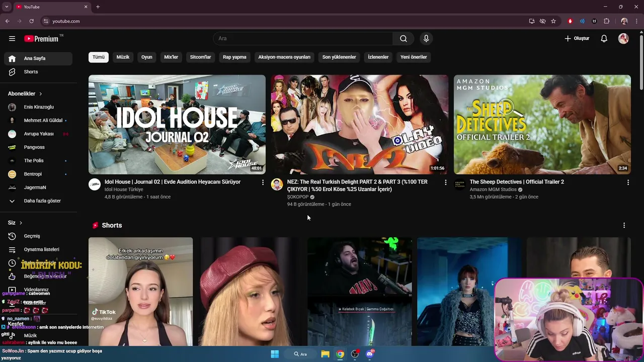
Task: Reload the page with browser refresh
Action: tap(31, 21)
